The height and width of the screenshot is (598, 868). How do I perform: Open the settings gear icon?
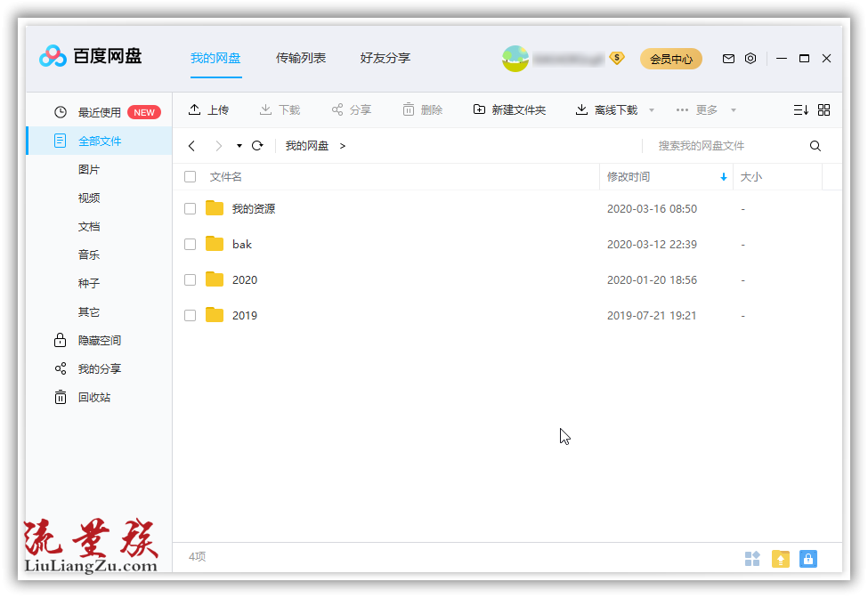pos(750,58)
